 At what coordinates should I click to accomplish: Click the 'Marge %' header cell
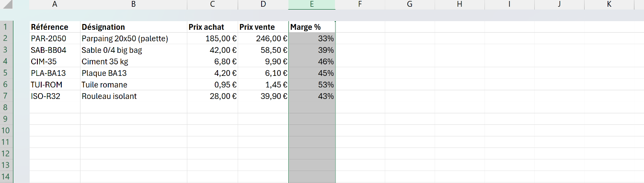(x=312, y=27)
